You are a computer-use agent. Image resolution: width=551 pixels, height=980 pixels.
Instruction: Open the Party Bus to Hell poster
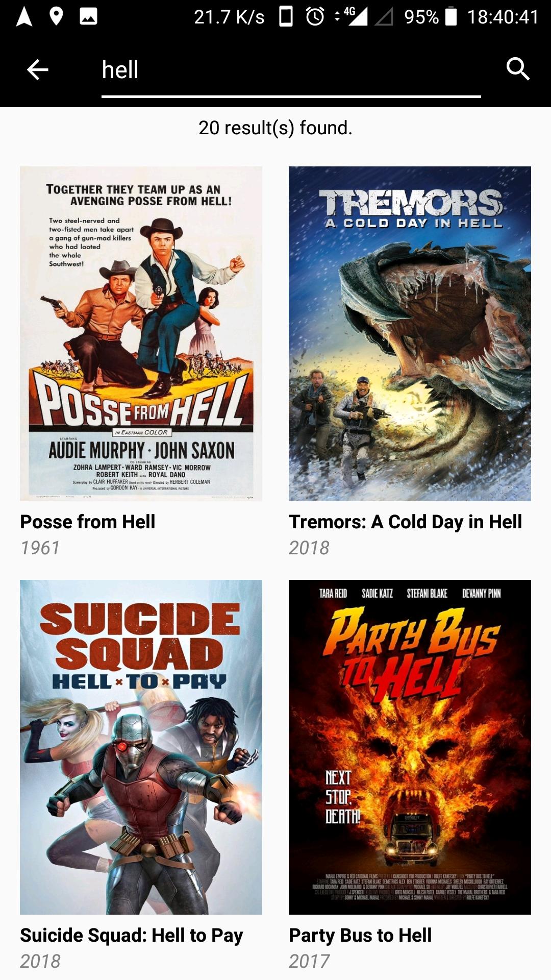(x=410, y=747)
